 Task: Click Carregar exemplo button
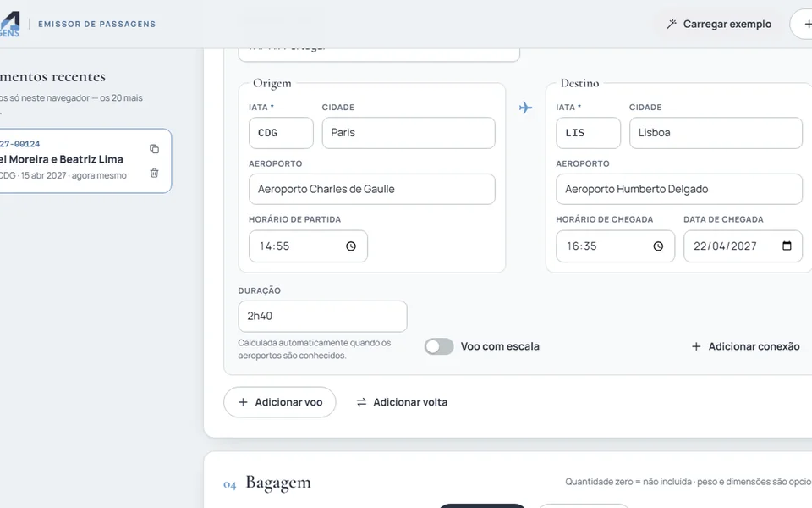click(719, 24)
